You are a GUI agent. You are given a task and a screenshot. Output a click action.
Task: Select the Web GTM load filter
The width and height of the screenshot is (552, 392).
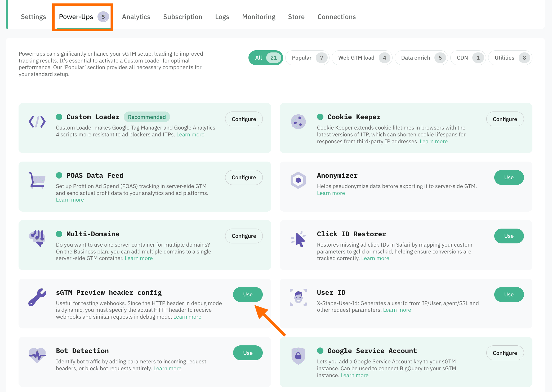(362, 58)
